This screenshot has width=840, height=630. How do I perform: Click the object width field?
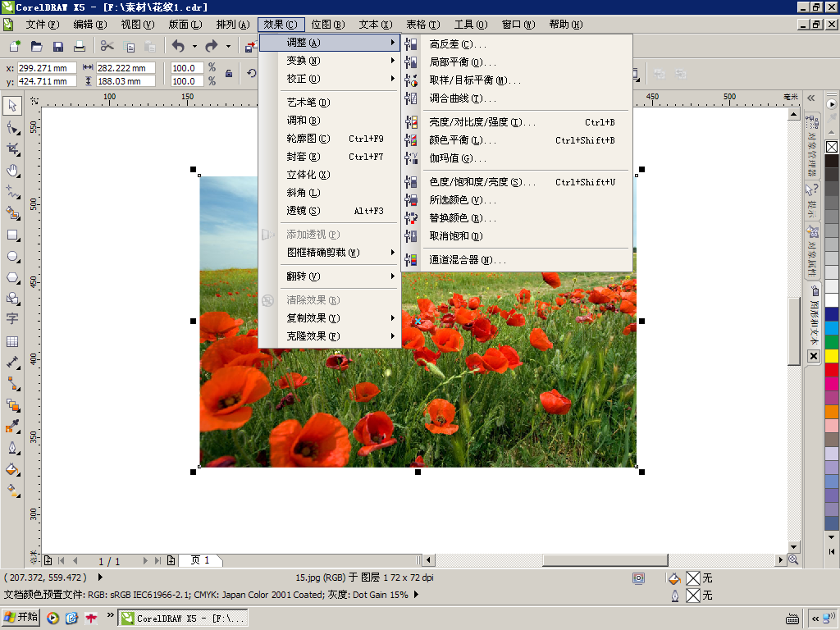coord(126,68)
